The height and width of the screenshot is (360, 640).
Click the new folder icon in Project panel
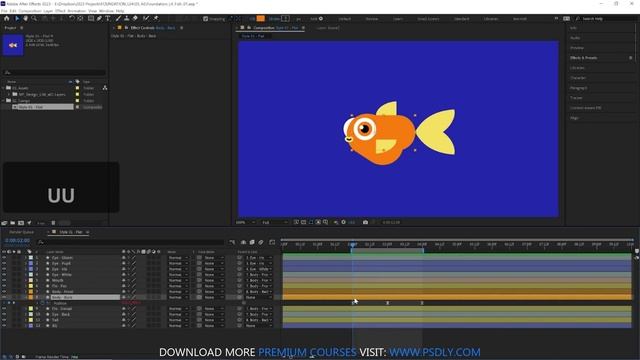(x=13, y=223)
